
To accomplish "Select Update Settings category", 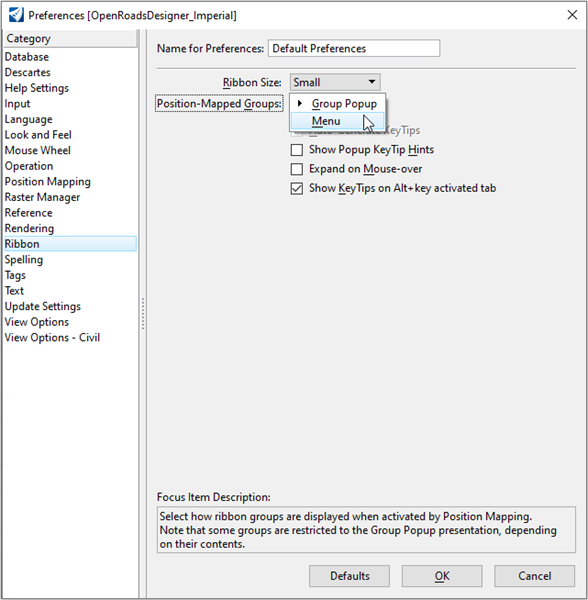I will (x=70, y=306).
